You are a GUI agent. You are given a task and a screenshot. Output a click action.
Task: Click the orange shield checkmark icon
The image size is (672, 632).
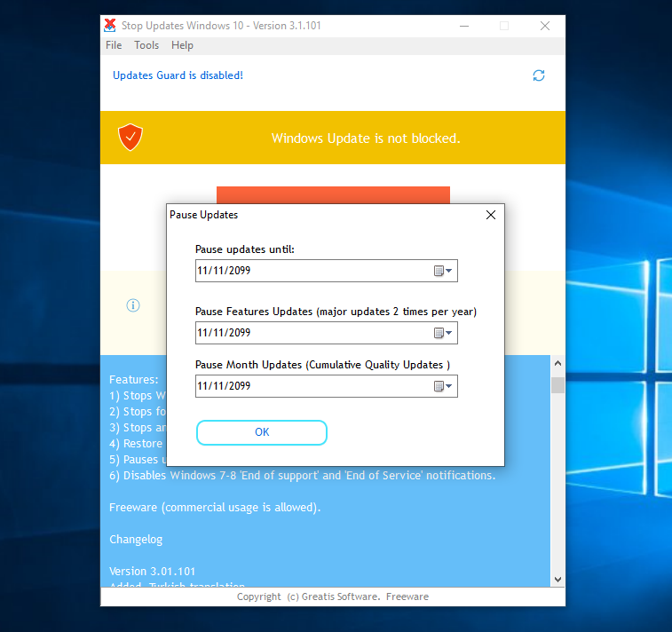click(130, 137)
